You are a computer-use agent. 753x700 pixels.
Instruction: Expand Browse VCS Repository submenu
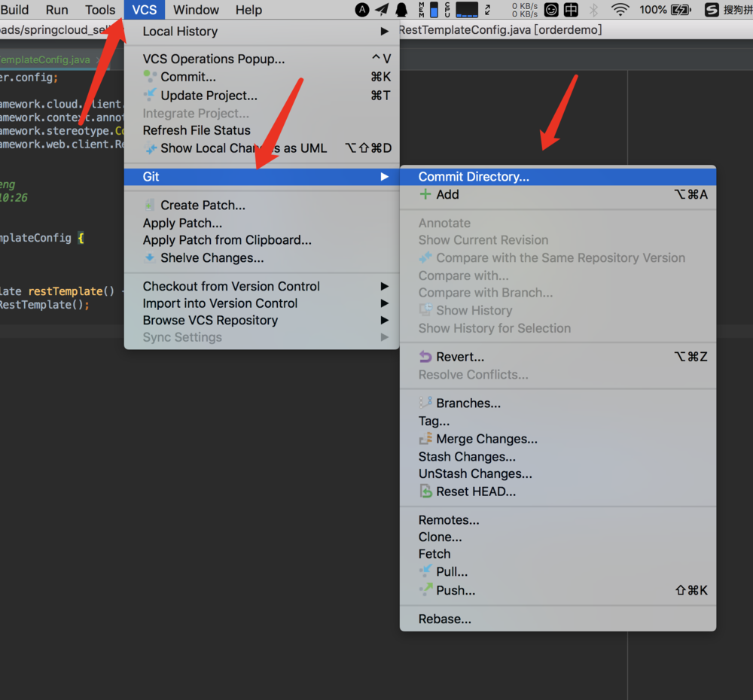click(x=262, y=320)
